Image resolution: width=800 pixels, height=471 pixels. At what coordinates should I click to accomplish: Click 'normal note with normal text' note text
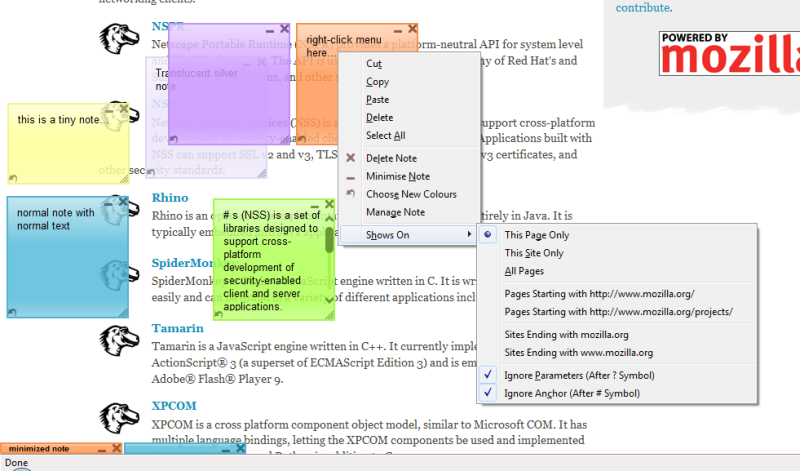[x=56, y=219]
